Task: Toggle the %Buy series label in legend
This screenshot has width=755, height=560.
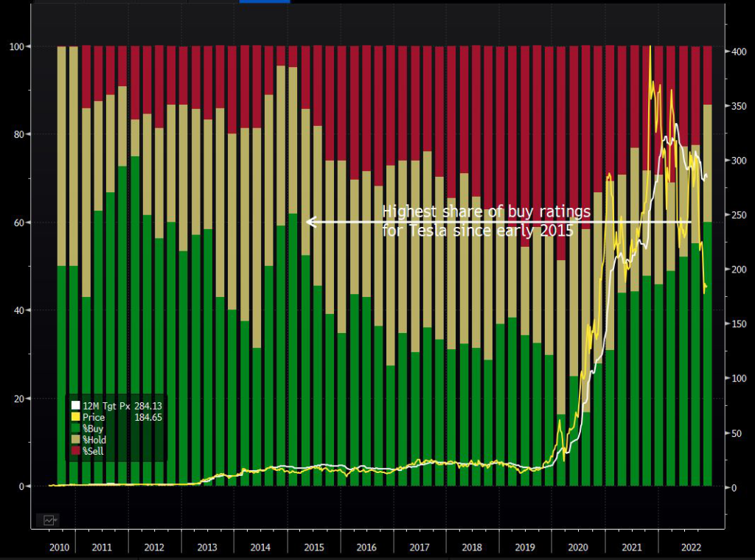Action: click(x=94, y=428)
